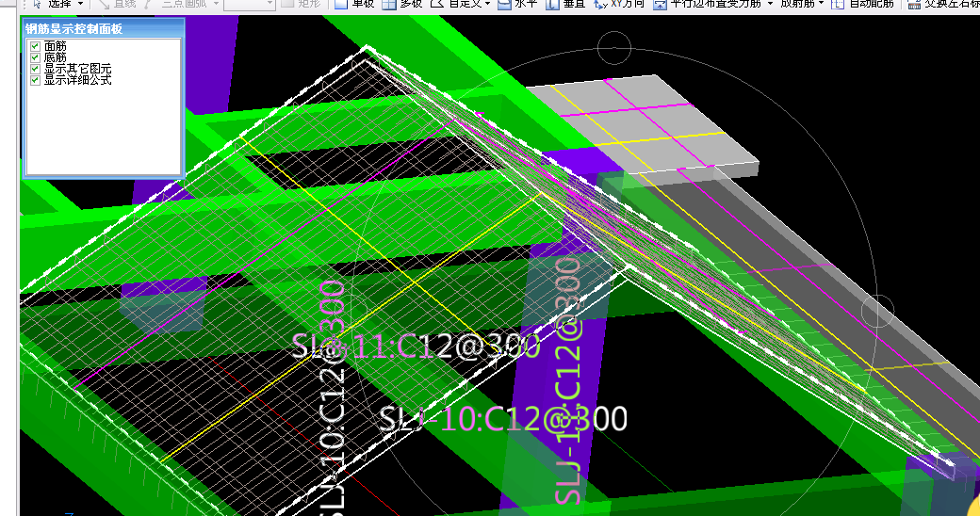Click the 钢筋显示控制面板 panel title bar
The width and height of the screenshot is (980, 516).
tap(104, 28)
